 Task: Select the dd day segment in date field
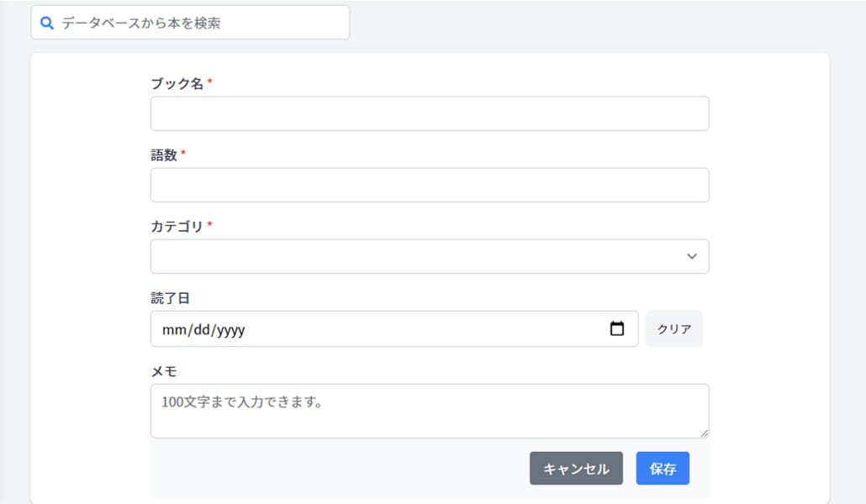tap(202, 330)
